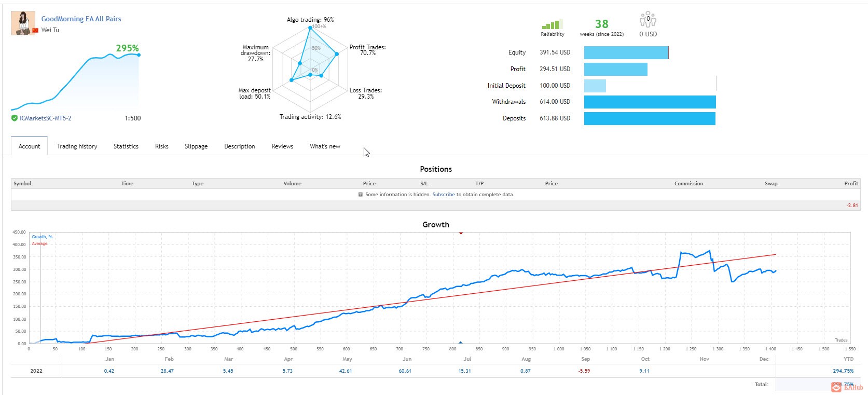Sort positions by Symbol column header
Viewport: 868px width, 395px height.
(x=22, y=184)
